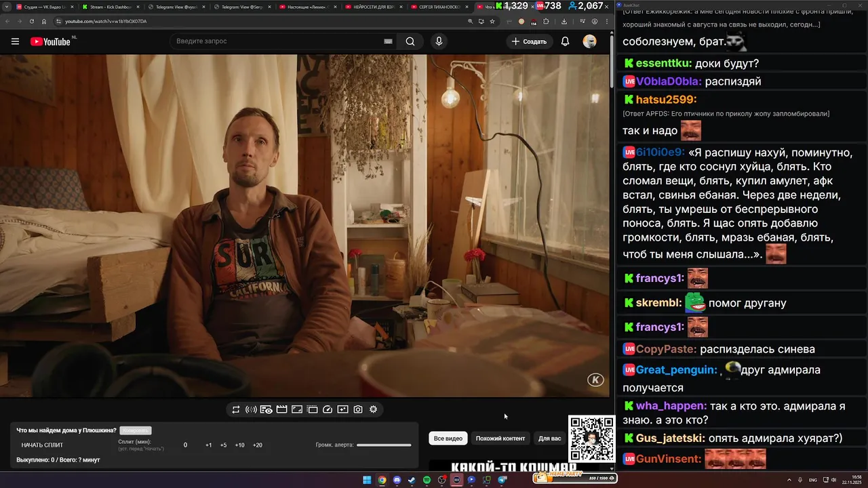Screen dimensions: 868x488
Task: Click НАЧАТЬ СПЛИТ button
Action: 42,445
